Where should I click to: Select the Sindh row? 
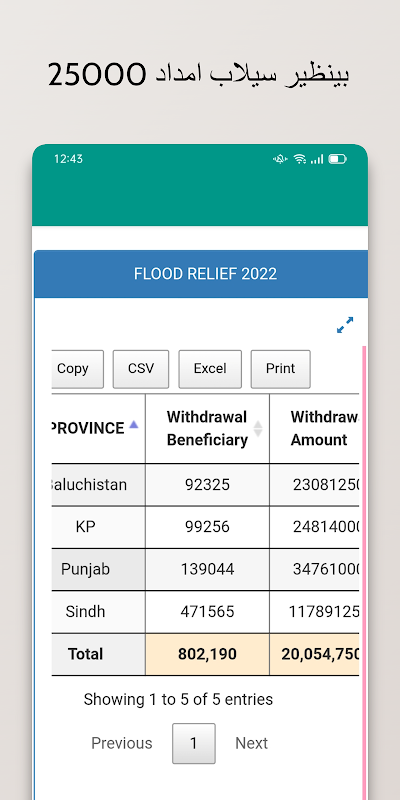coord(205,612)
